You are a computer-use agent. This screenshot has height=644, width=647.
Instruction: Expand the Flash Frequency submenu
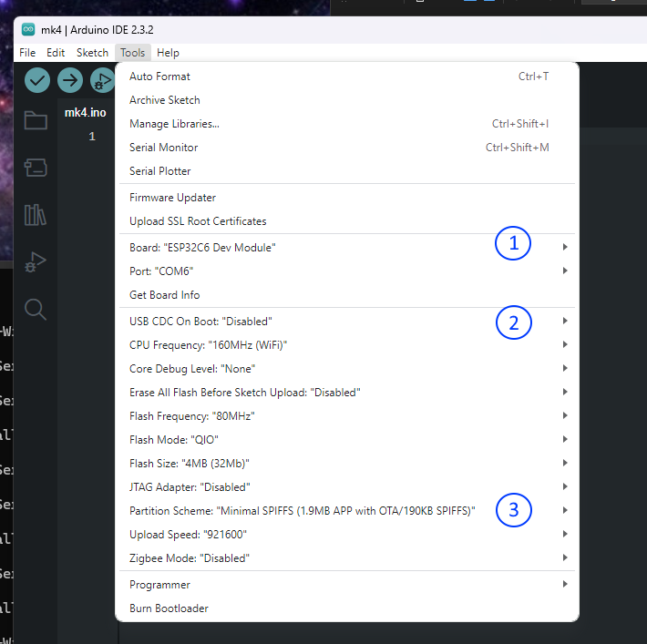coord(346,416)
